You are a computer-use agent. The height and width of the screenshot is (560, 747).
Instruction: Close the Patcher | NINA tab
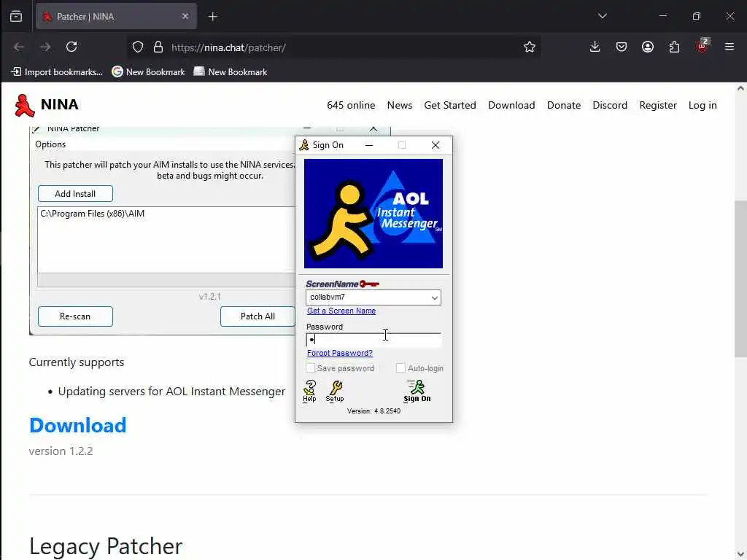click(185, 17)
